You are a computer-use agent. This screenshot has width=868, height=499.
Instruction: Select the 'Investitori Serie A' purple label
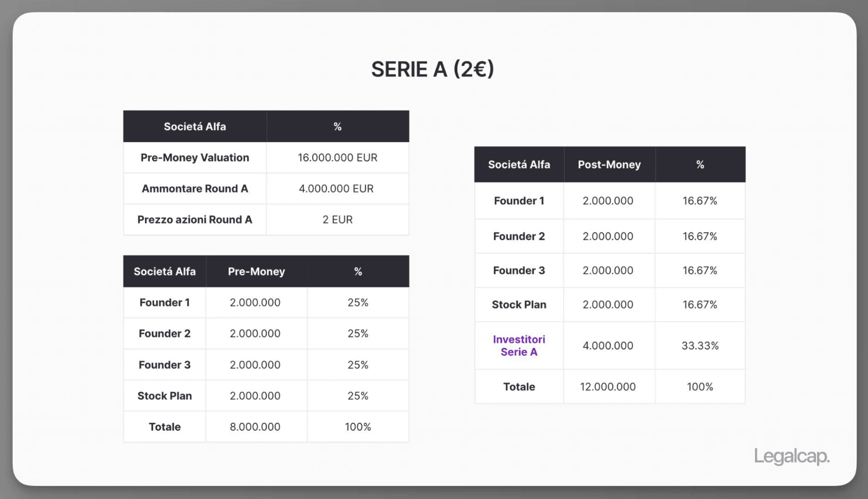click(x=519, y=345)
